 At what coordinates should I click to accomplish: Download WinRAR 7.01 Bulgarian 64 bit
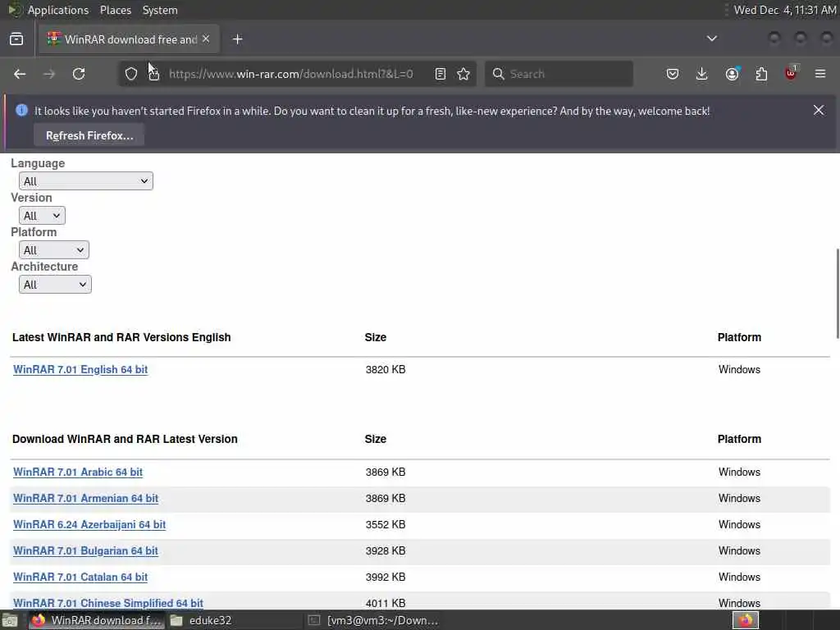pos(85,550)
